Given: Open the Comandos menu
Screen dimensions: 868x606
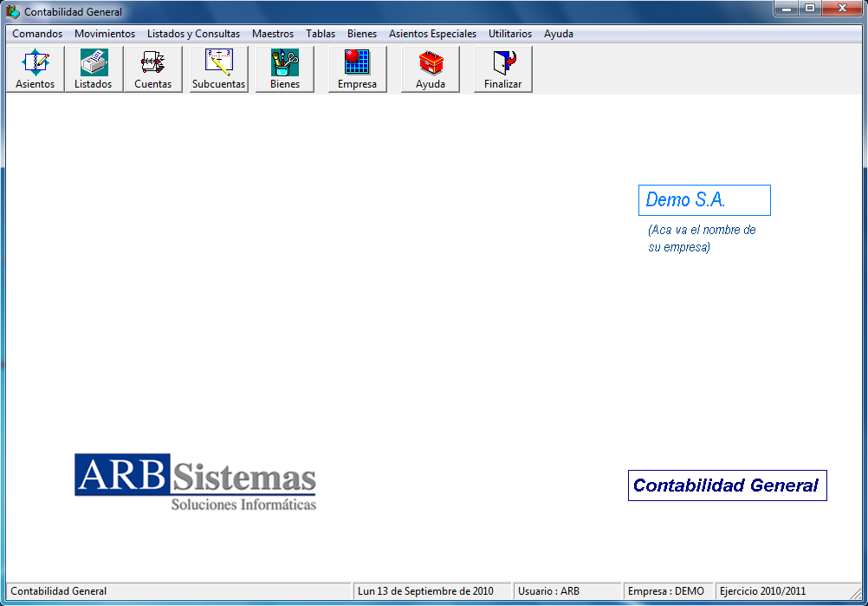Looking at the screenshot, I should (37, 34).
